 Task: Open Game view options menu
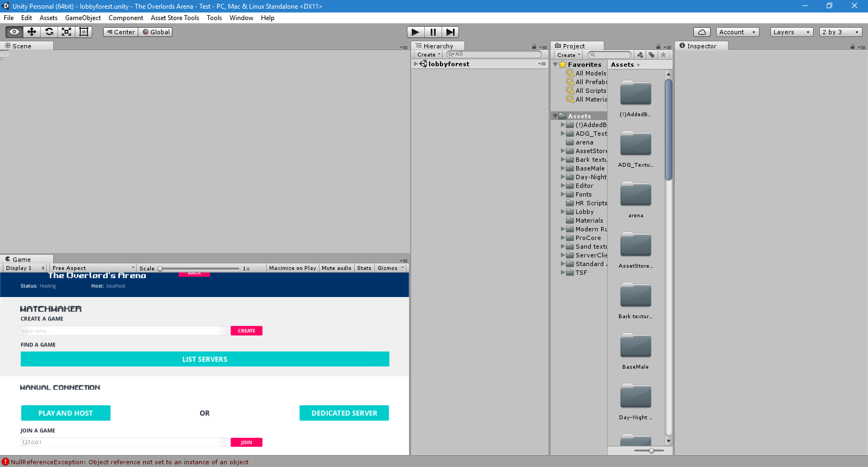click(x=404, y=261)
